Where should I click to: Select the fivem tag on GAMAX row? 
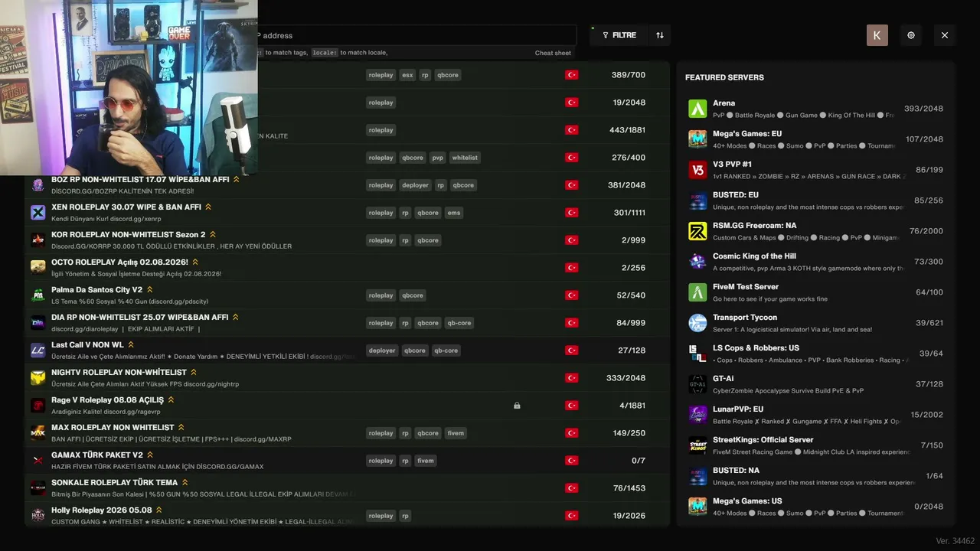[426, 461]
